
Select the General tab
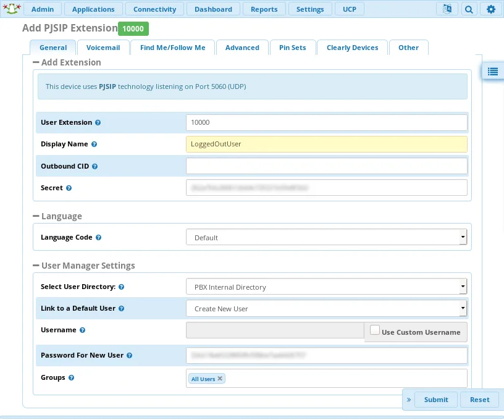[x=53, y=48]
